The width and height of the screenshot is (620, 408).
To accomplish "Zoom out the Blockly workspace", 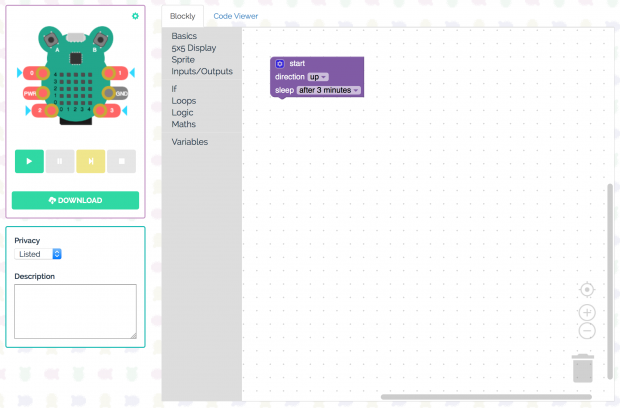I will pyautogui.click(x=587, y=331).
